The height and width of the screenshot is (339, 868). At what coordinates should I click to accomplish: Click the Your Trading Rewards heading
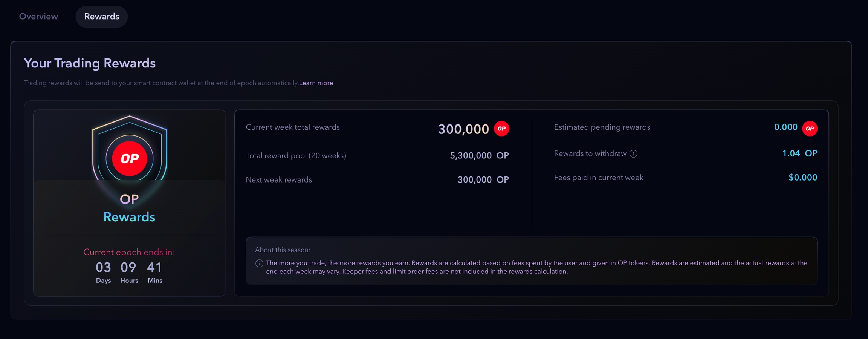pos(90,63)
